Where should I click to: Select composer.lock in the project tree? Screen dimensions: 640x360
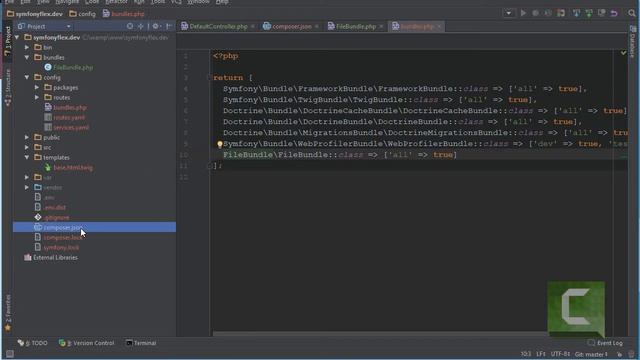click(x=58, y=237)
